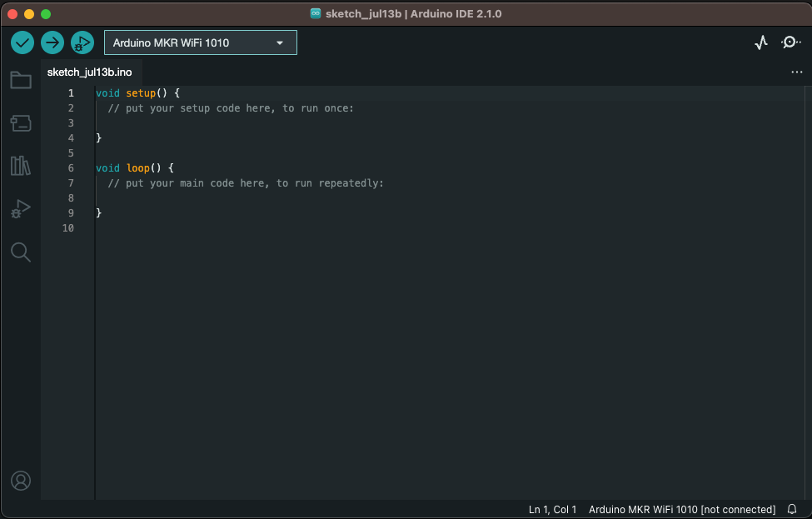Open the Serial Monitor icon
Viewport: 812px width, 519px height.
point(790,42)
